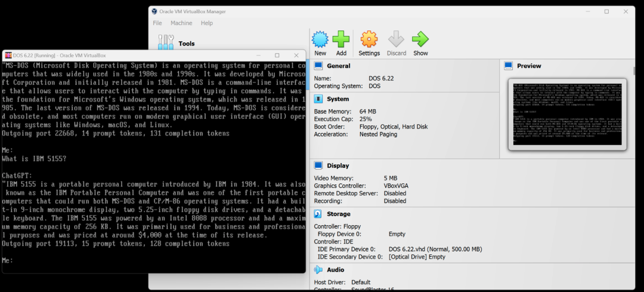Click the Preview panel heading
The width and height of the screenshot is (644, 292).
[529, 66]
